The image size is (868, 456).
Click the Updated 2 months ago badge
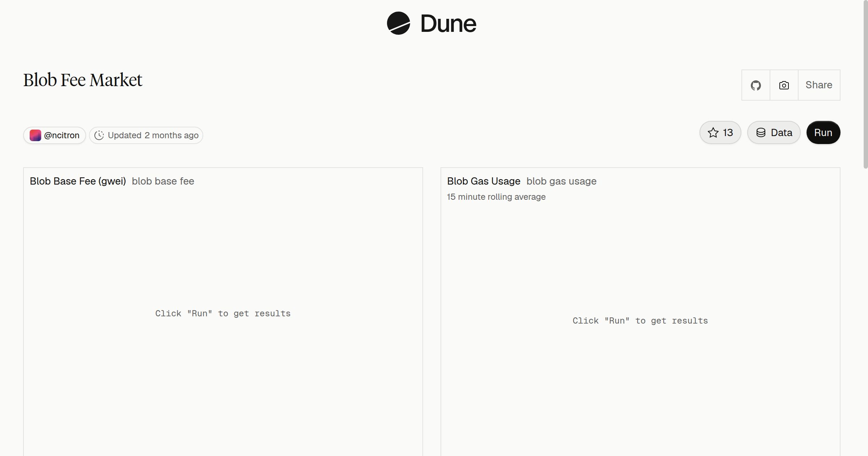(x=146, y=135)
